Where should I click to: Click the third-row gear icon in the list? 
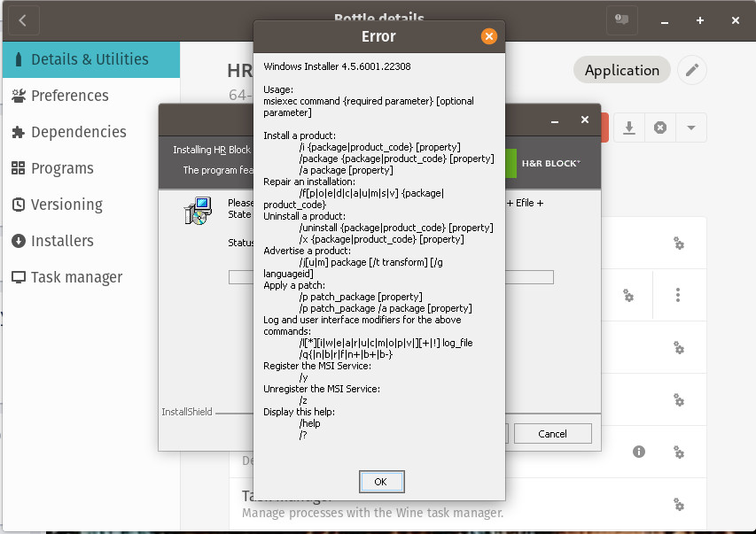point(679,348)
